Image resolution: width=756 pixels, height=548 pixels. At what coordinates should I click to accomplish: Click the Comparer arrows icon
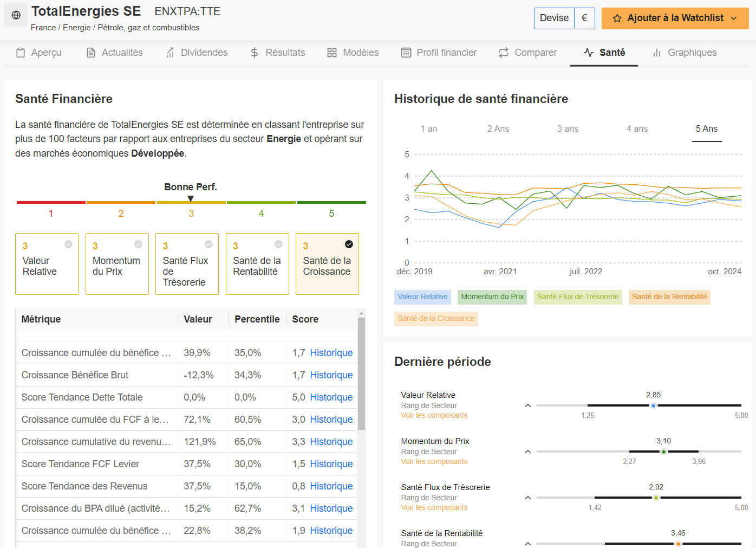pos(504,53)
